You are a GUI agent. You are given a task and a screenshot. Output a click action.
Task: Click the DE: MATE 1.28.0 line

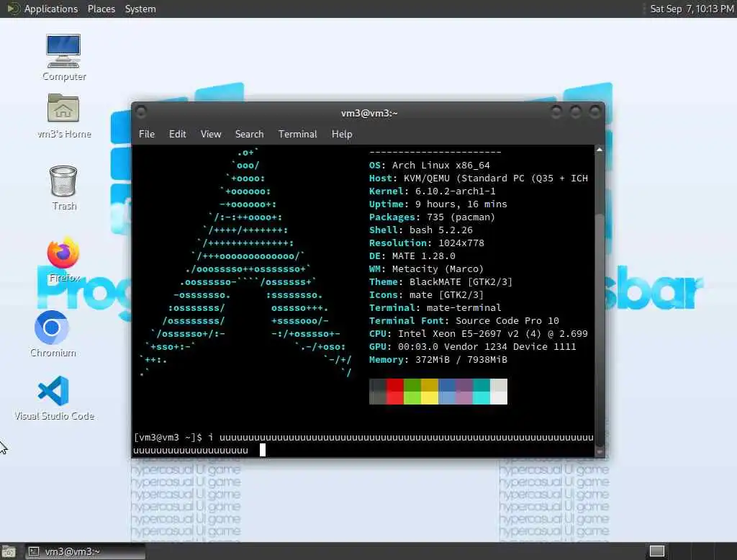pos(412,256)
